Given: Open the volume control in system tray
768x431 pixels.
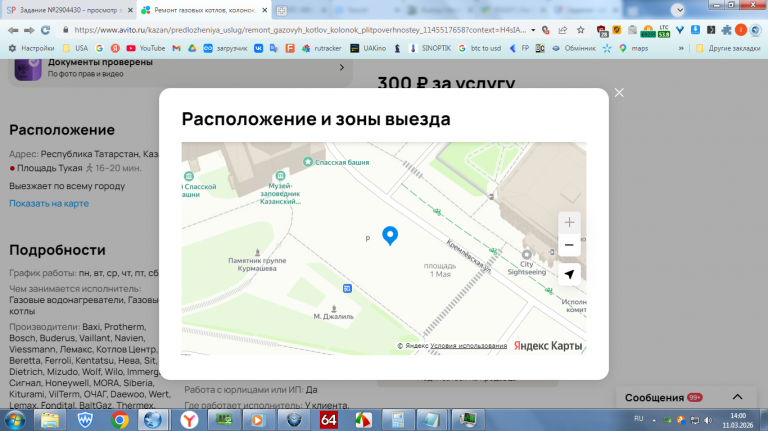Looking at the screenshot, I should [x=708, y=420].
